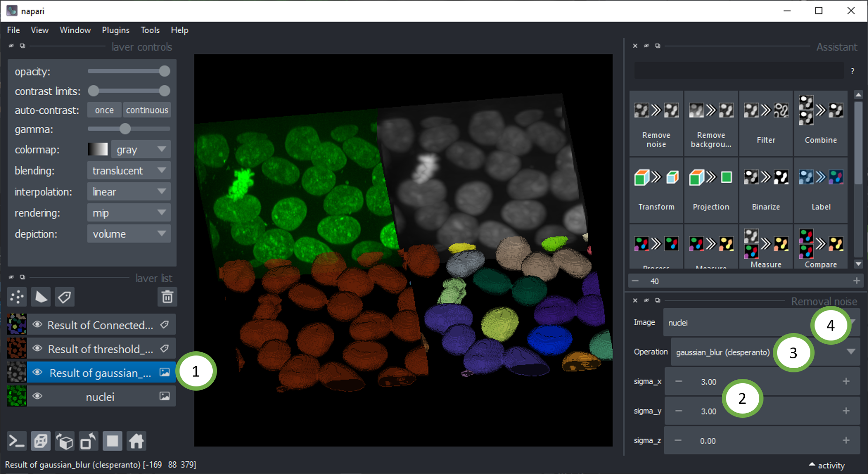Reset view with the home icon

tap(136, 441)
